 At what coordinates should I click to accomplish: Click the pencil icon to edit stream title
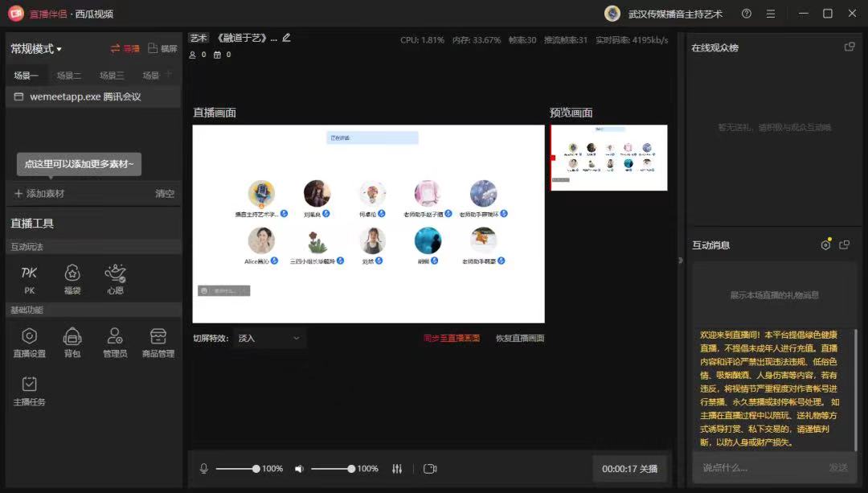287,38
